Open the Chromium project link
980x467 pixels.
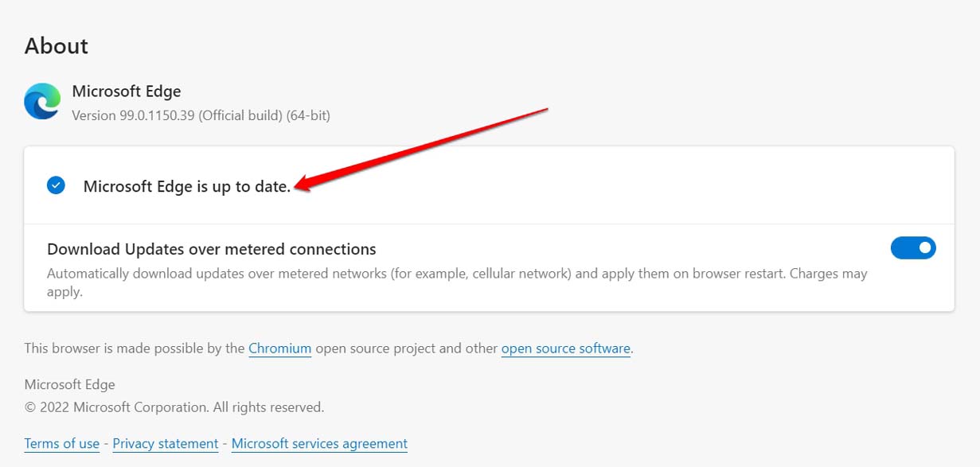pyautogui.click(x=280, y=348)
